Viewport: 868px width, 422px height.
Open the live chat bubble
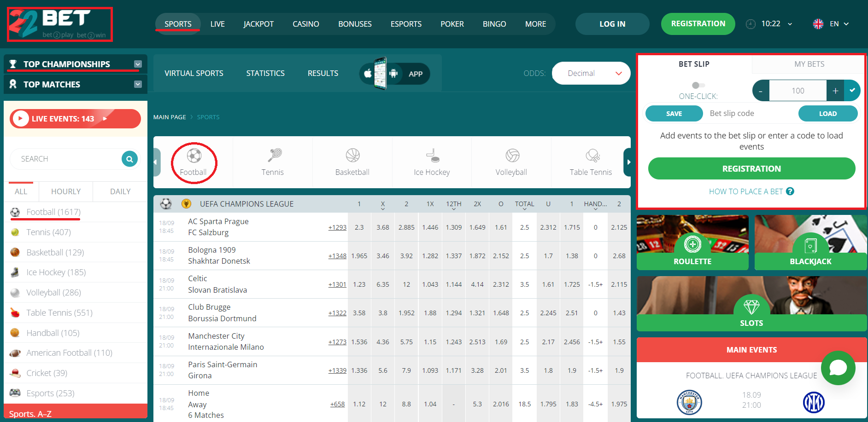pos(838,368)
